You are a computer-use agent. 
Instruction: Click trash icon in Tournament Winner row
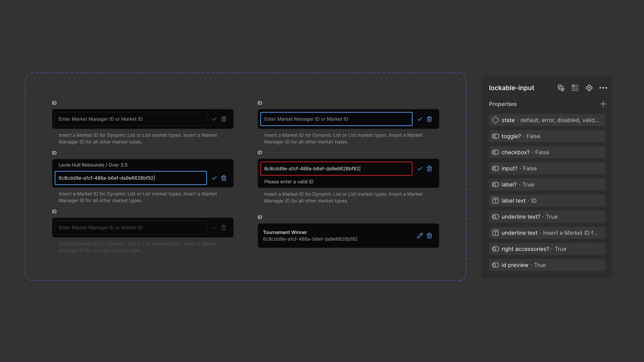pos(429,236)
